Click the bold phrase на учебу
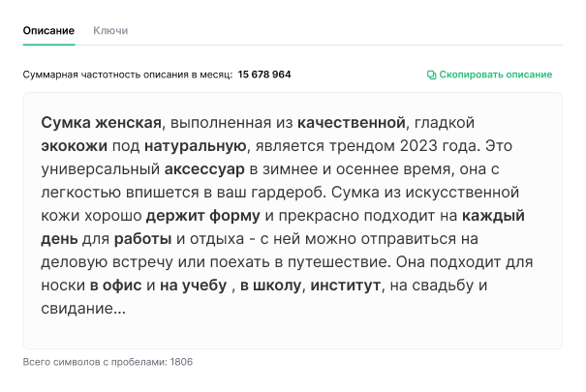 194,286
